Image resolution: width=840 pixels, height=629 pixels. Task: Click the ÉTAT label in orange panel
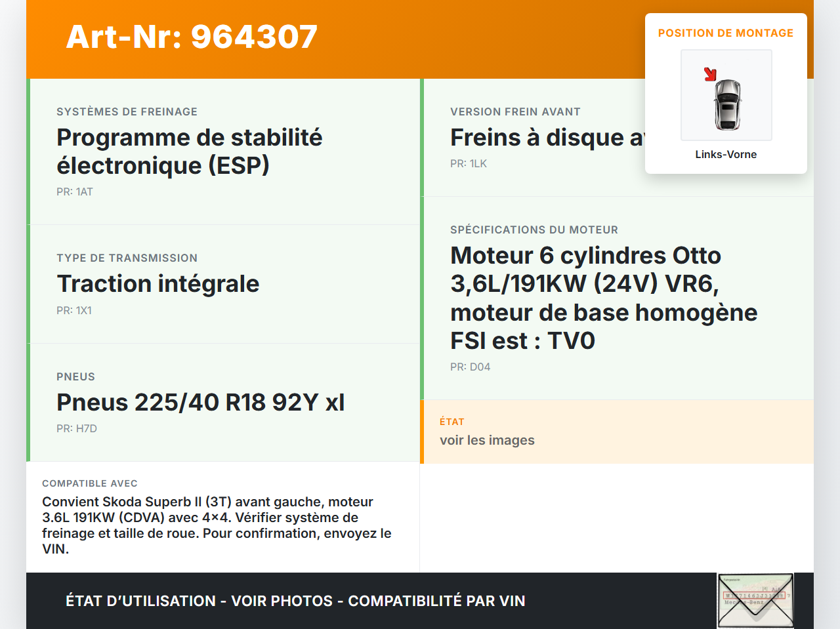pyautogui.click(x=452, y=422)
